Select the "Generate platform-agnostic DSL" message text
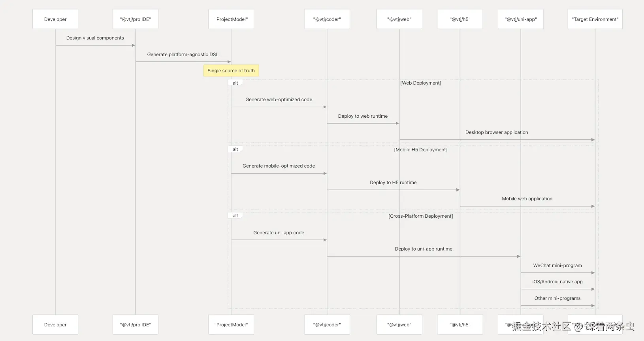 [x=183, y=55]
